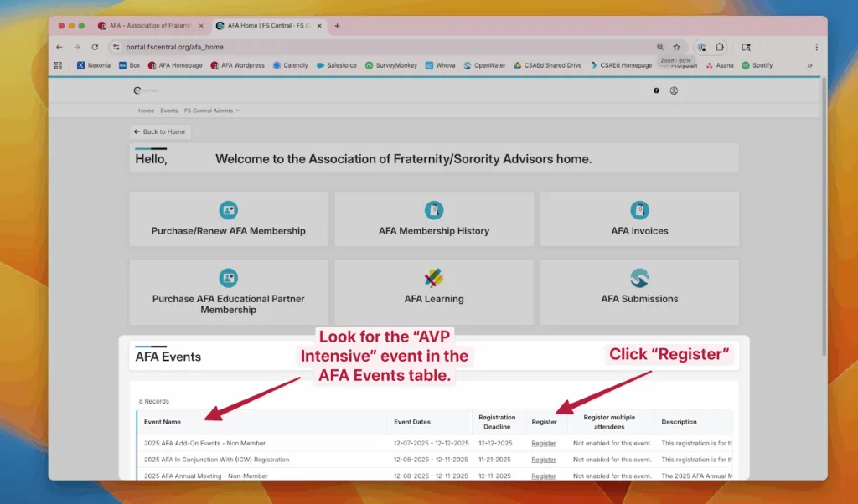Expand the FS Central Admins menu
Screen dimensions: 858x504
(212, 111)
